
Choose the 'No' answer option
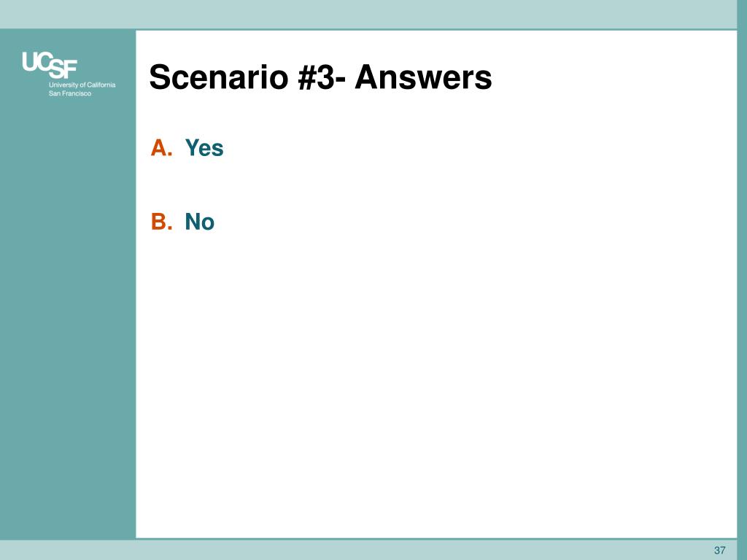point(200,222)
